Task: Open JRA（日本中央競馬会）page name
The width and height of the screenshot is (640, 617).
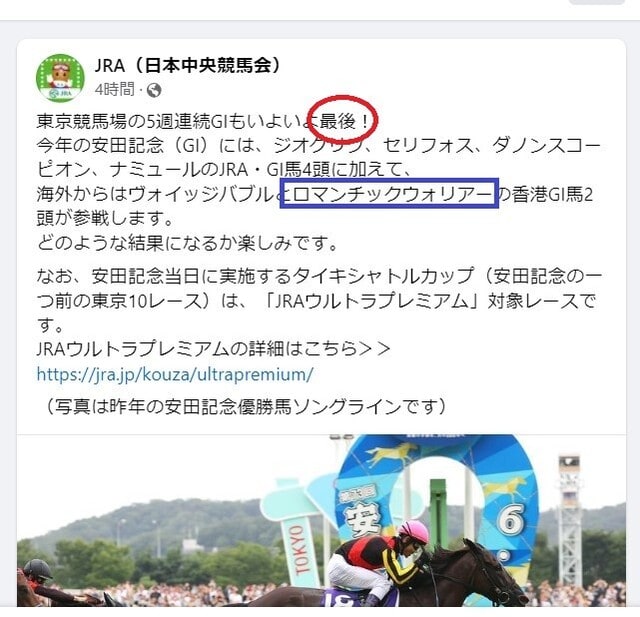Action: pyautogui.click(x=187, y=65)
